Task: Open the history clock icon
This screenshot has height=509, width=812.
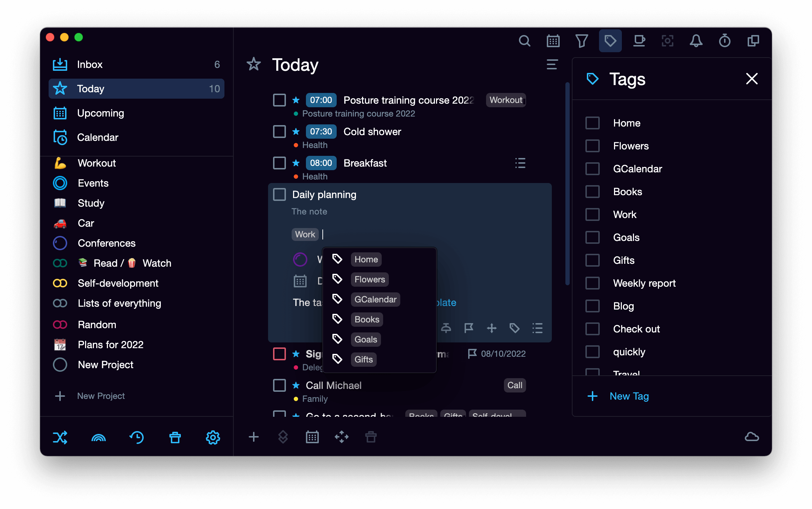Action: [x=137, y=437]
